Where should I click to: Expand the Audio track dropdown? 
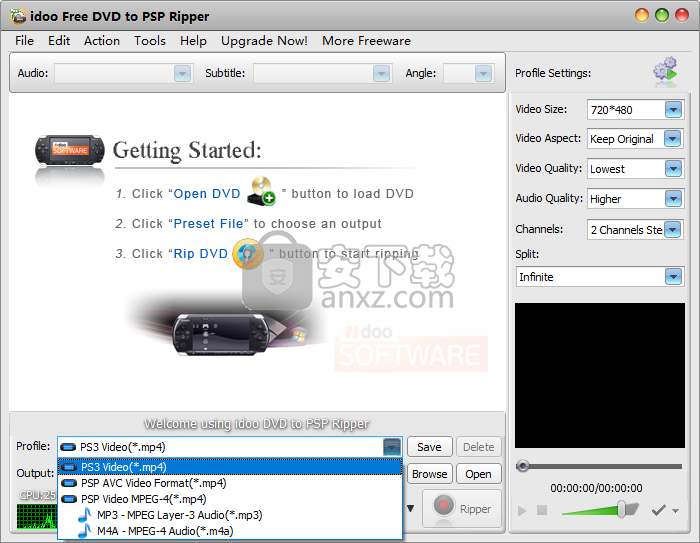182,73
